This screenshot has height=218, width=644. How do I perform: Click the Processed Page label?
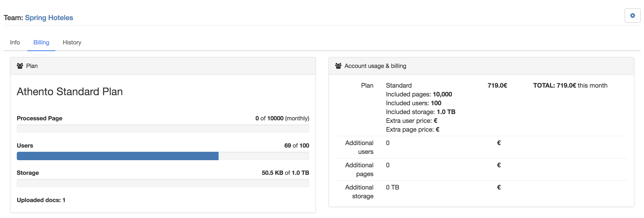[39, 118]
